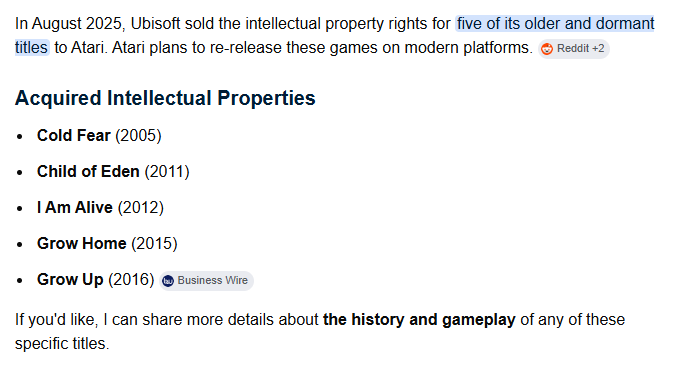The height and width of the screenshot is (378, 681).
Task: Click the bold 'the history and gameplay' text
Action: point(419,320)
